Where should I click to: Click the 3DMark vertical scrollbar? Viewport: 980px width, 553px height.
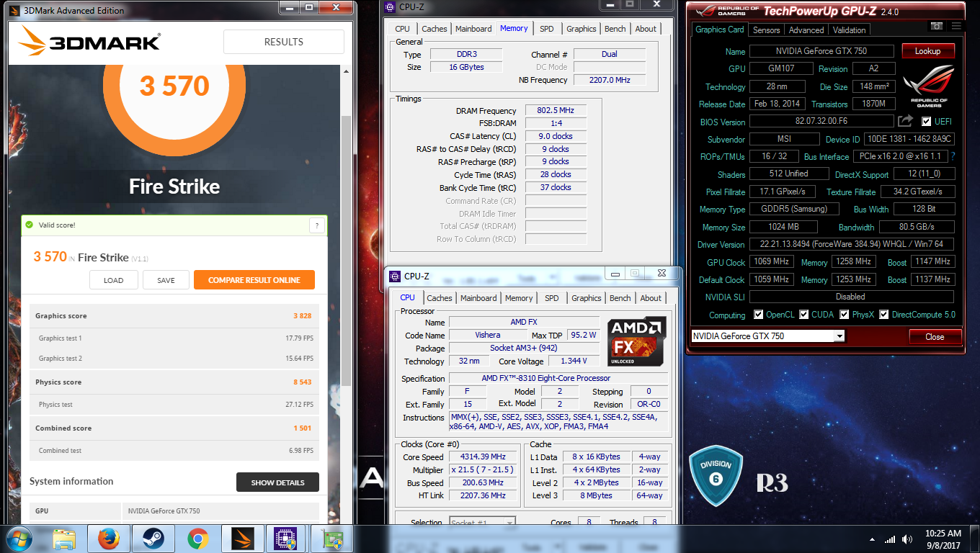click(346, 252)
